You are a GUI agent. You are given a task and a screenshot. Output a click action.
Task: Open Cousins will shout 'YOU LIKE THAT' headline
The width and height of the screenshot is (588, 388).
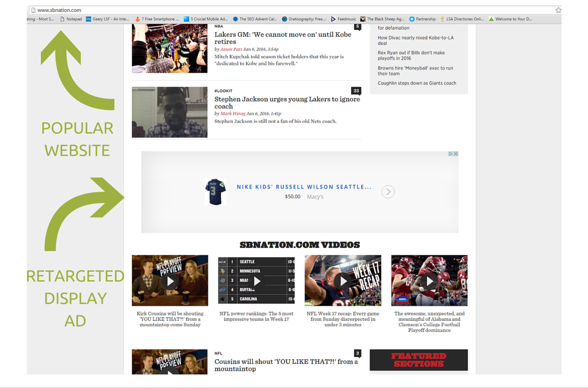click(x=286, y=365)
